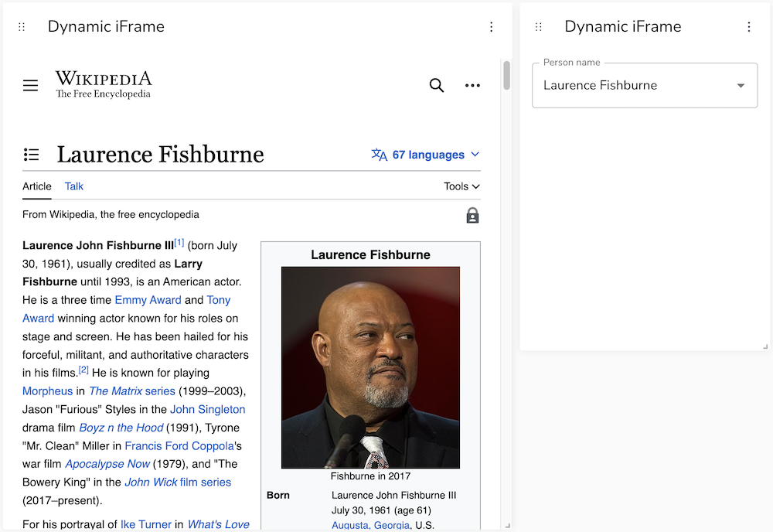Open citation reference [1]

(x=179, y=243)
